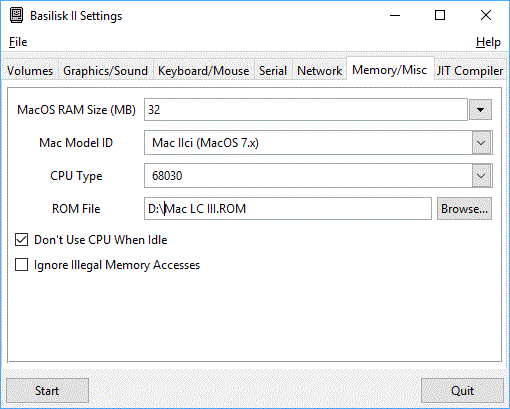The image size is (510, 409).
Task: Expand the MacOS RAM Size dropdown arrow
Action: [480, 110]
